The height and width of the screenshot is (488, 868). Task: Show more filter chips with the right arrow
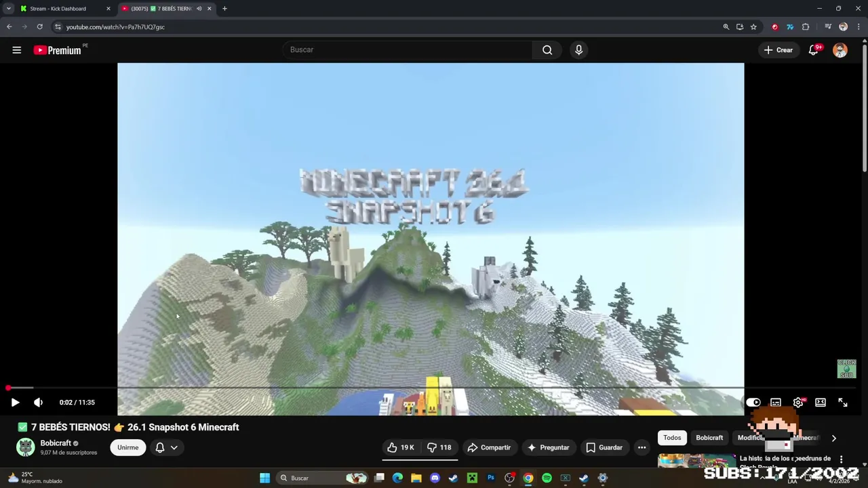(x=833, y=438)
